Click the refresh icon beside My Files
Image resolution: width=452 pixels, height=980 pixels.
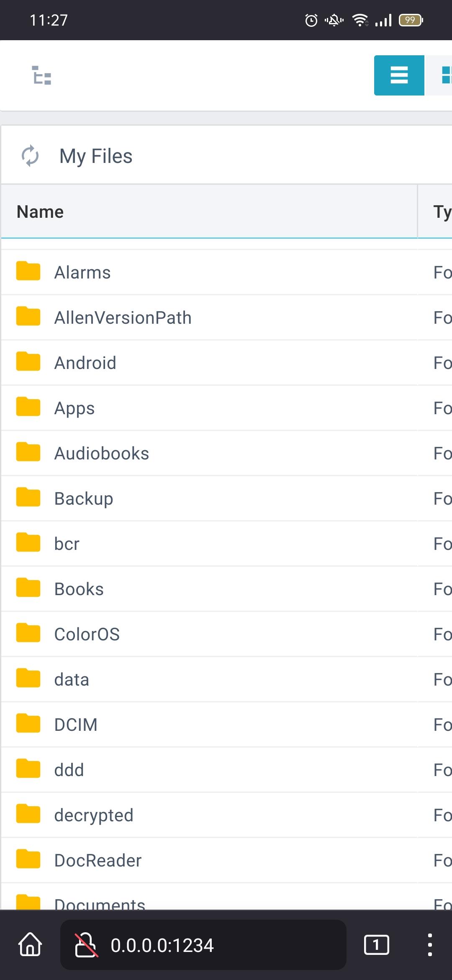[30, 156]
